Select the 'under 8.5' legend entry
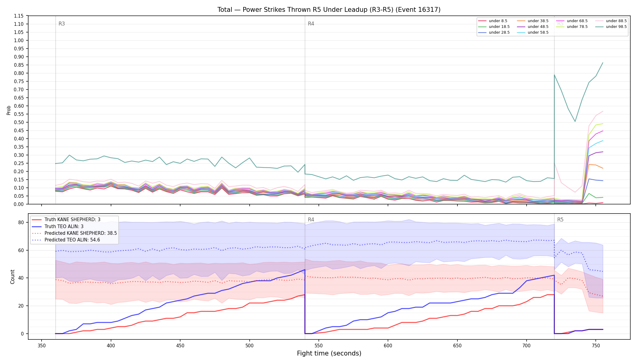Viewport: 637px width, 364px height. coord(493,21)
